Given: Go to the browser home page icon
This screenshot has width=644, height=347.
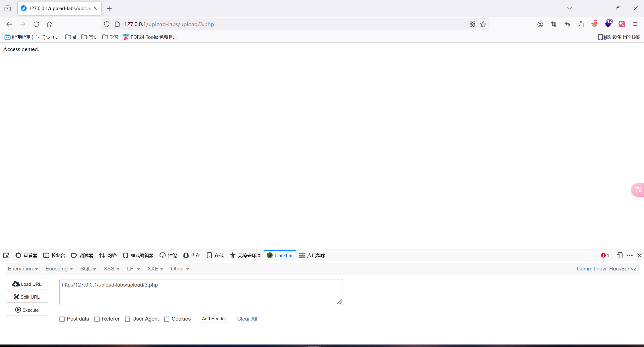Looking at the screenshot, I should [x=50, y=24].
